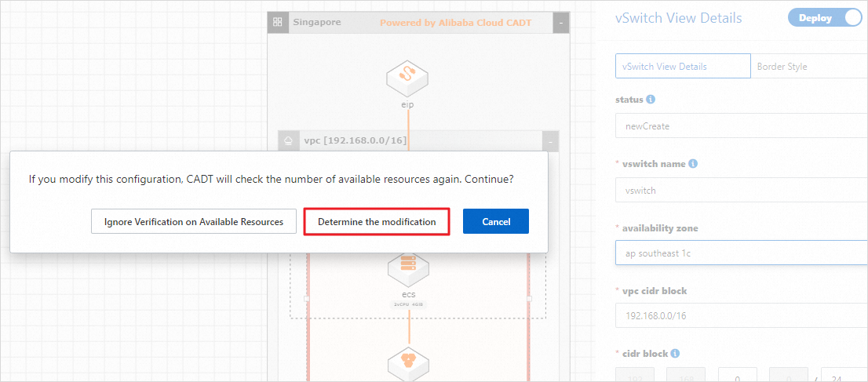Click the vpc cidr block field
868x382 pixels.
click(741, 316)
